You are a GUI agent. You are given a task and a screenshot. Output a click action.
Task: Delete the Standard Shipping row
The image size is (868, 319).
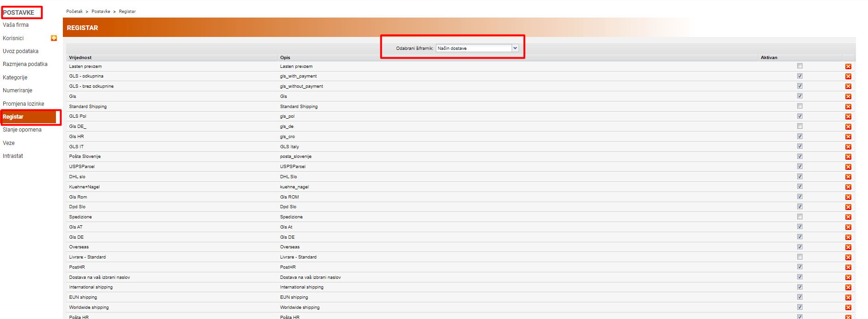(x=848, y=107)
